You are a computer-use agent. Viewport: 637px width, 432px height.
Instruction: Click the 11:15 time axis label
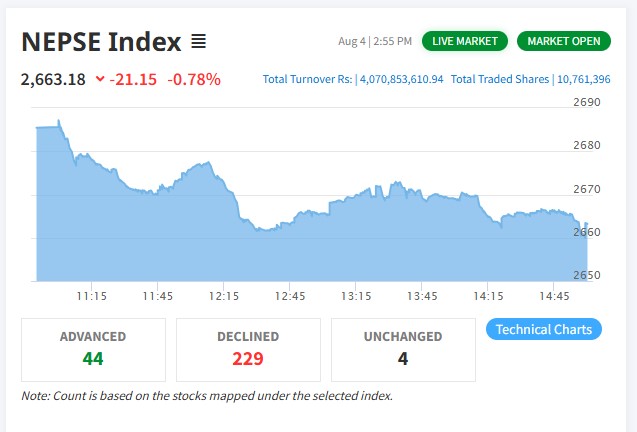click(92, 296)
